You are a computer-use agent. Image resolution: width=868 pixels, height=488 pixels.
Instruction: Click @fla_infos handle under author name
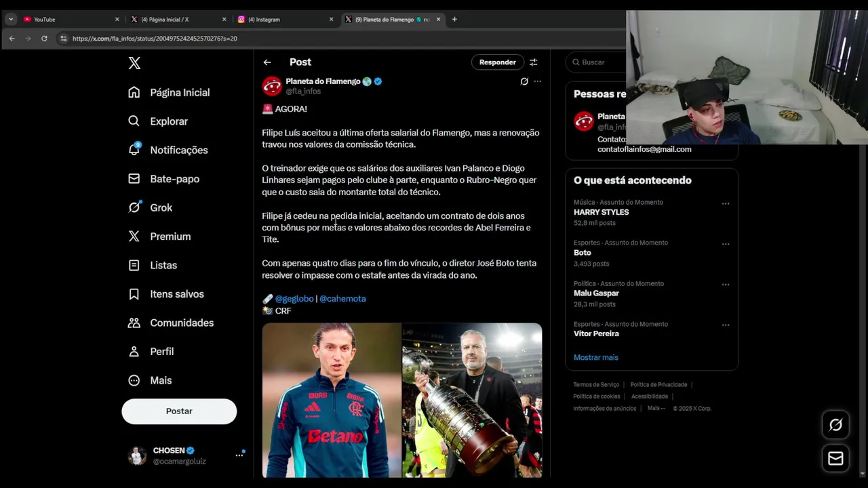[x=303, y=91]
